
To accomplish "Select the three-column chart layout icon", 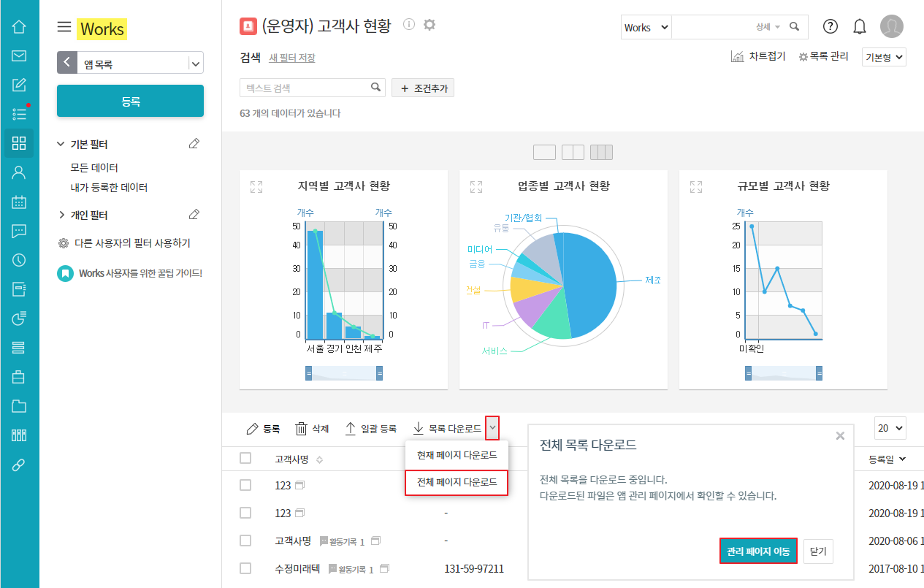I will click(x=601, y=152).
